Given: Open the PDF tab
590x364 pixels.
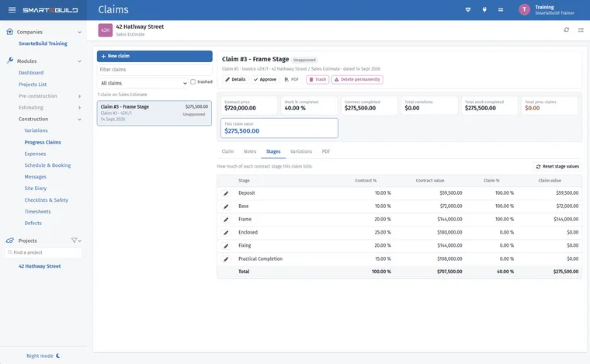Looking at the screenshot, I should pyautogui.click(x=326, y=151).
